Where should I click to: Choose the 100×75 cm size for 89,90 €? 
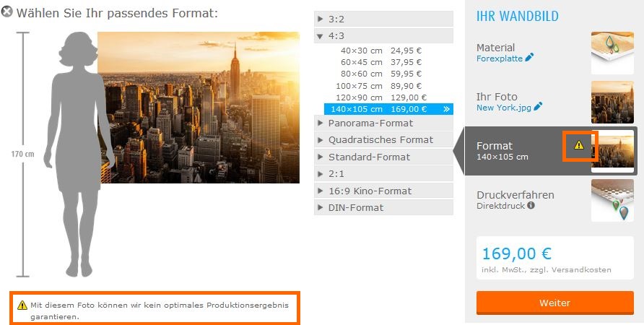tap(381, 86)
